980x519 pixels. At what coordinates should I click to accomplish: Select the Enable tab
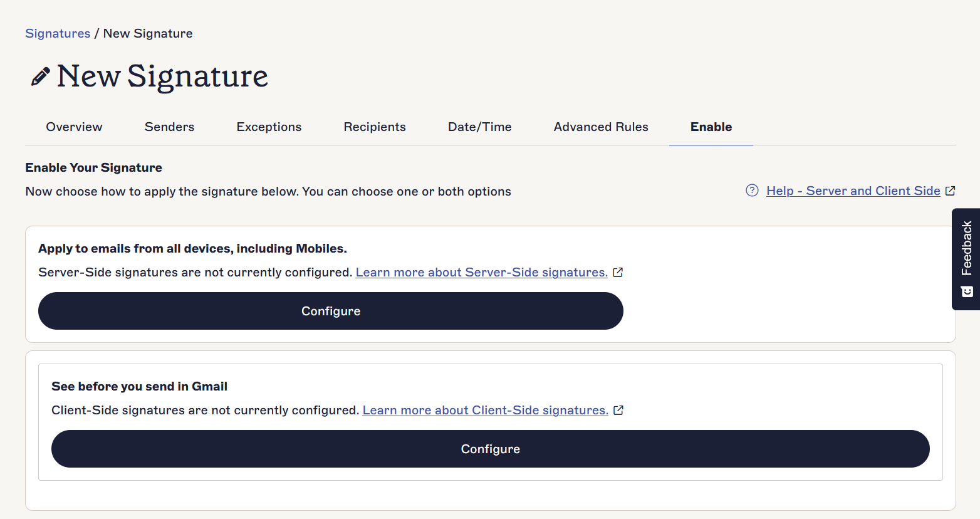(711, 127)
